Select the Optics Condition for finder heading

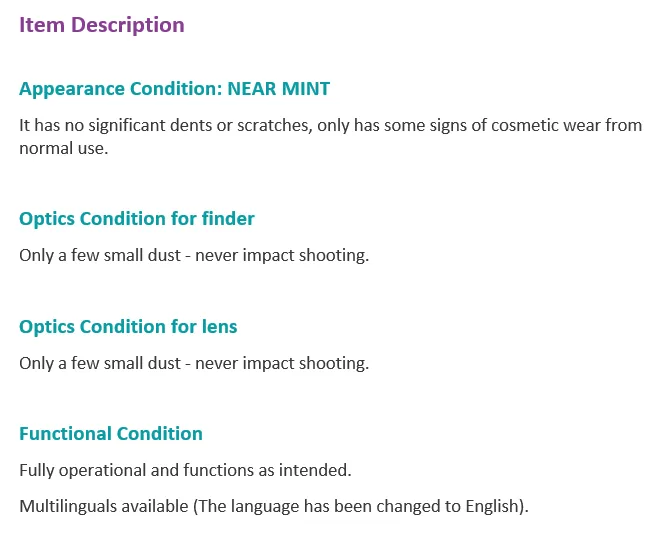pos(137,219)
